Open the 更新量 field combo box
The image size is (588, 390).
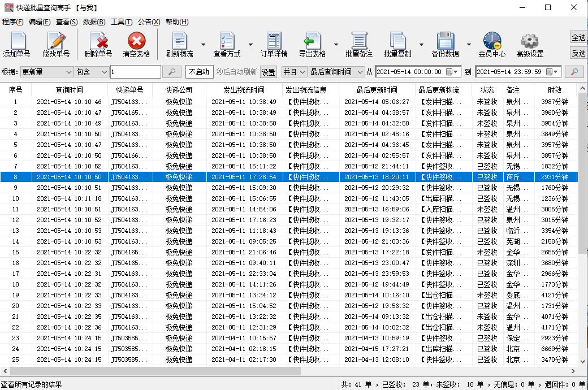click(x=46, y=72)
